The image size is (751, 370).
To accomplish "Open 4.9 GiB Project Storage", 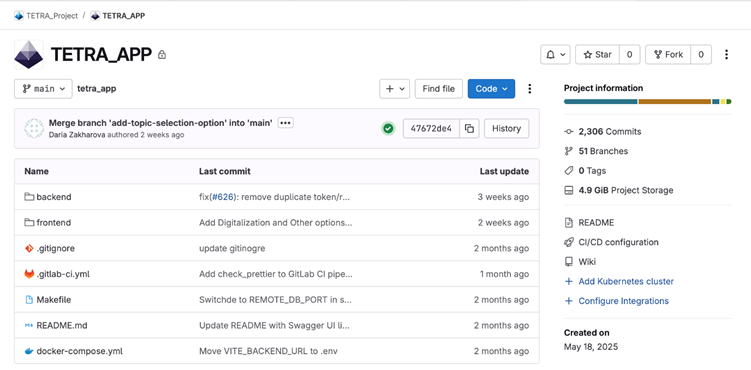I will point(626,191).
